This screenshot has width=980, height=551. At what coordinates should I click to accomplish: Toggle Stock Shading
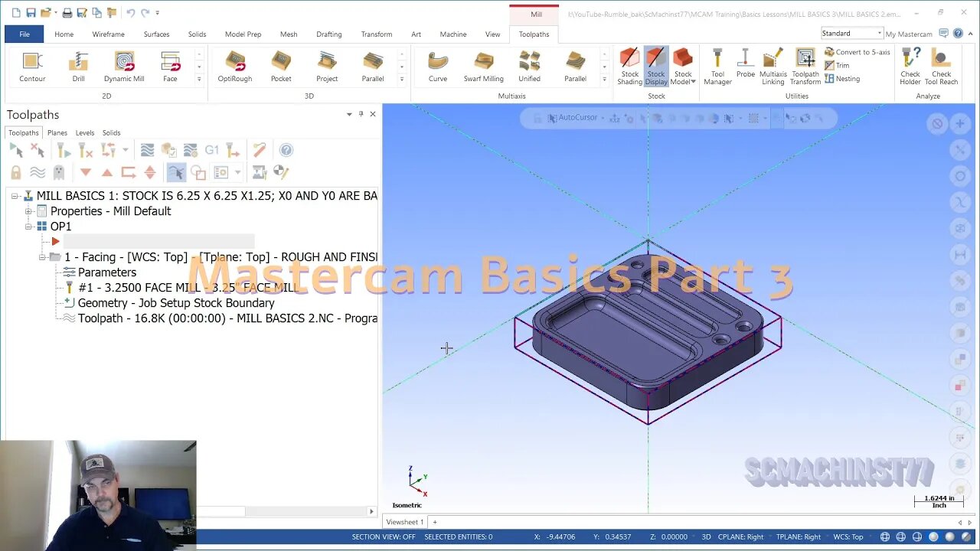(x=629, y=67)
